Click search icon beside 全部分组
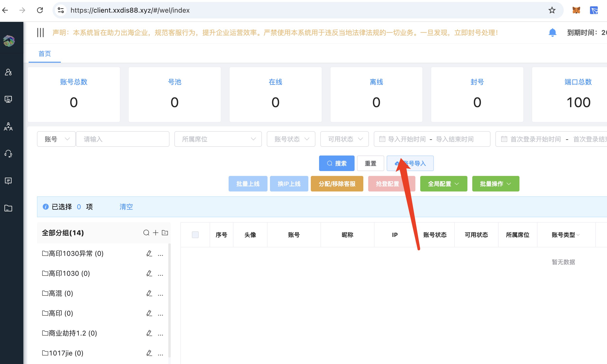607x364 pixels. pyautogui.click(x=146, y=233)
